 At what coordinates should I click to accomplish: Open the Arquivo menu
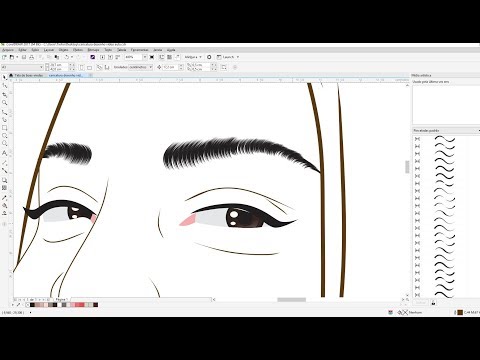tap(8, 50)
